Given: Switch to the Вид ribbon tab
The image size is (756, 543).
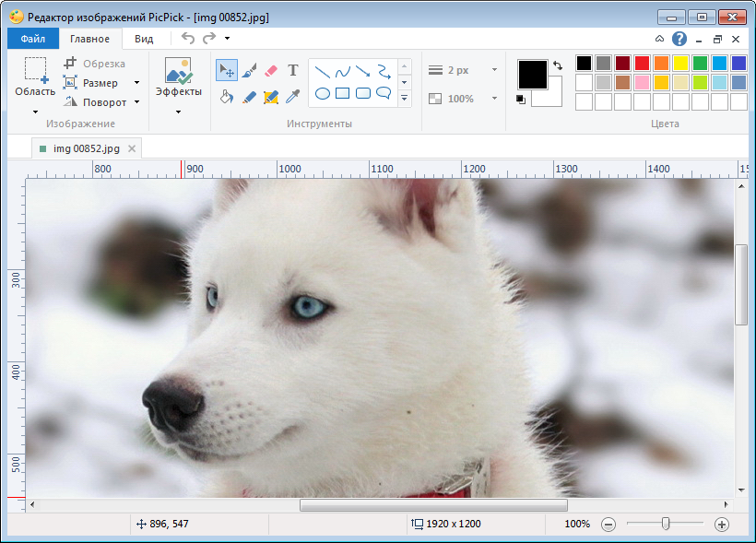Looking at the screenshot, I should tap(144, 39).
